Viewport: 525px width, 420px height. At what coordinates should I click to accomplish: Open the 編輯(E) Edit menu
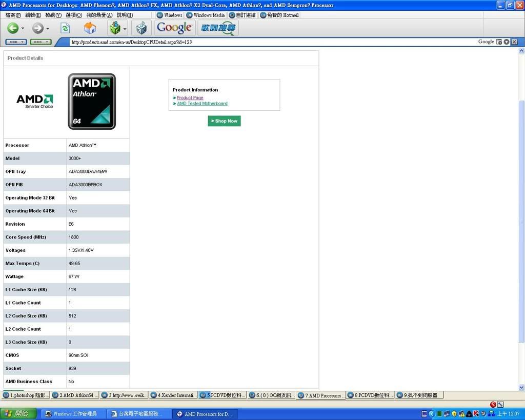(x=33, y=15)
